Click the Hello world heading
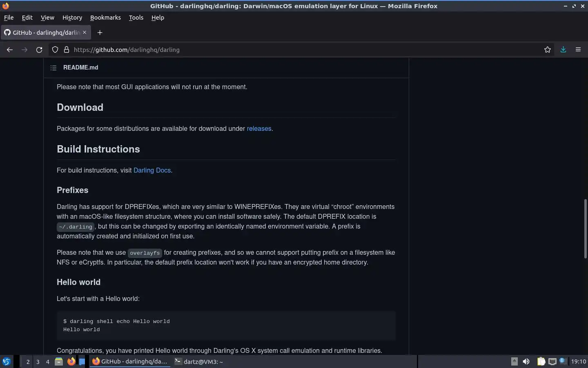588x368 pixels. point(78,282)
